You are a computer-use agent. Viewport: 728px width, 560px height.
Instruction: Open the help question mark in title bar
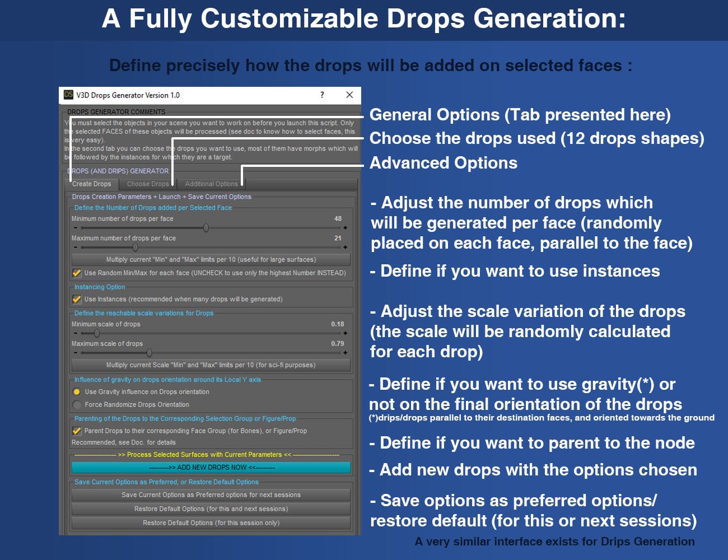click(322, 95)
